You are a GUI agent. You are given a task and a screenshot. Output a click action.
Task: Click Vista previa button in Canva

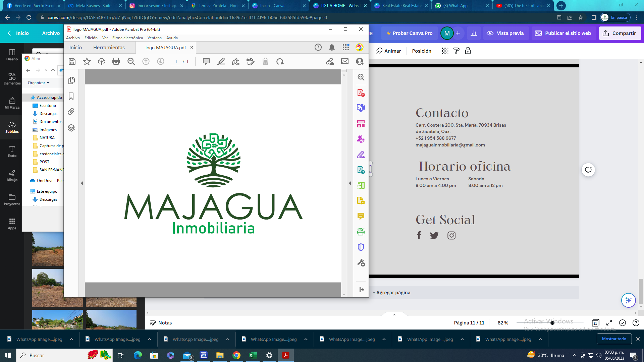[x=506, y=33]
